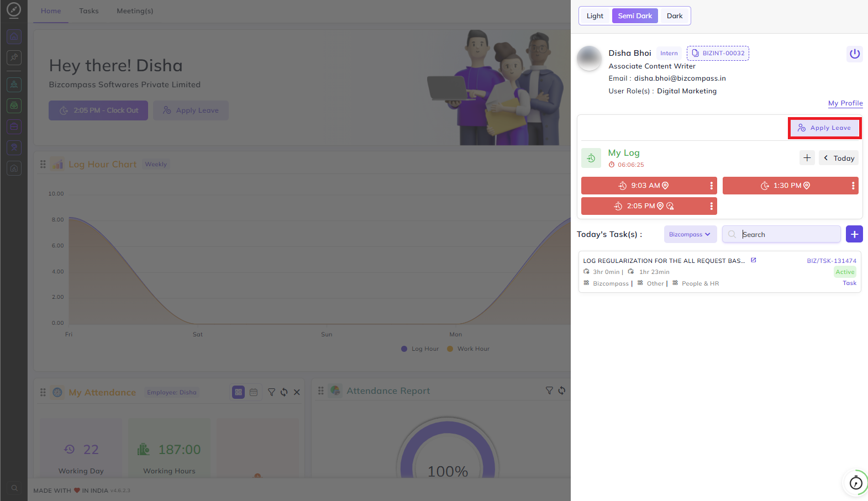
Task: Open the Home icon in left sidebar
Action: (x=14, y=37)
